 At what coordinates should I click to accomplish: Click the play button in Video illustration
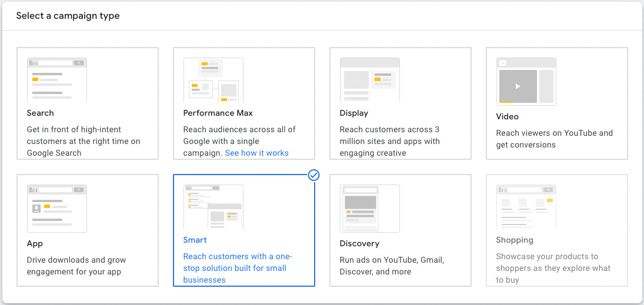pos(518,86)
